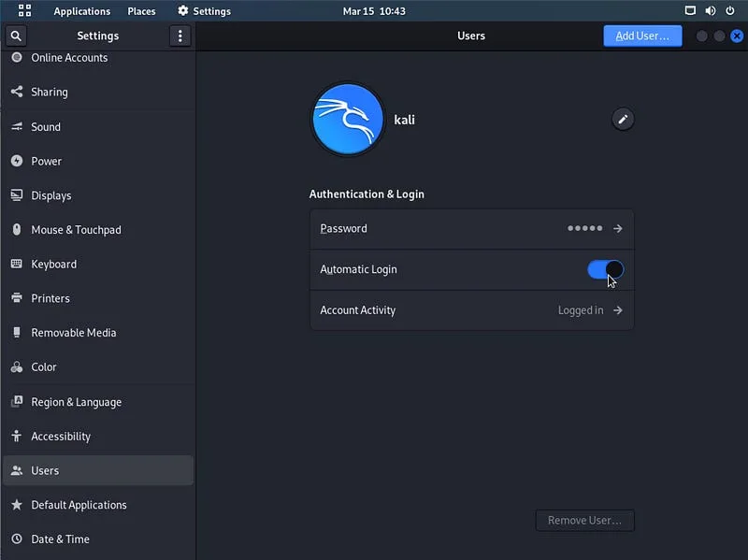The height and width of the screenshot is (560, 748).
Task: Open the Color settings panel
Action: pyautogui.click(x=19, y=366)
